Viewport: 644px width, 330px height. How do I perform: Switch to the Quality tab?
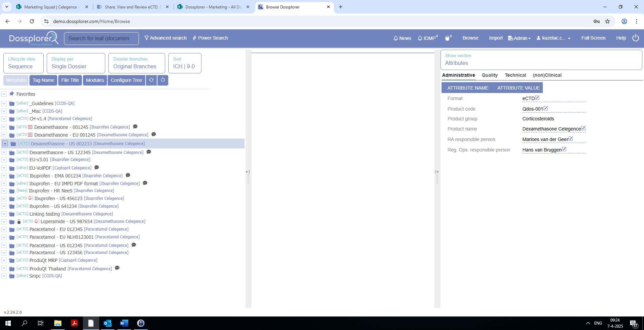point(490,75)
